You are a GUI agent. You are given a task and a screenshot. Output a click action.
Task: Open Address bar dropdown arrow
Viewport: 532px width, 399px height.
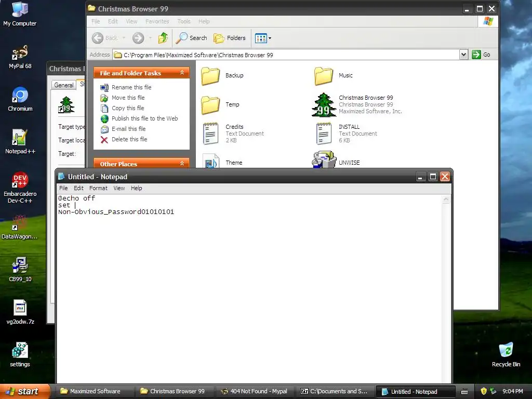tap(463, 55)
